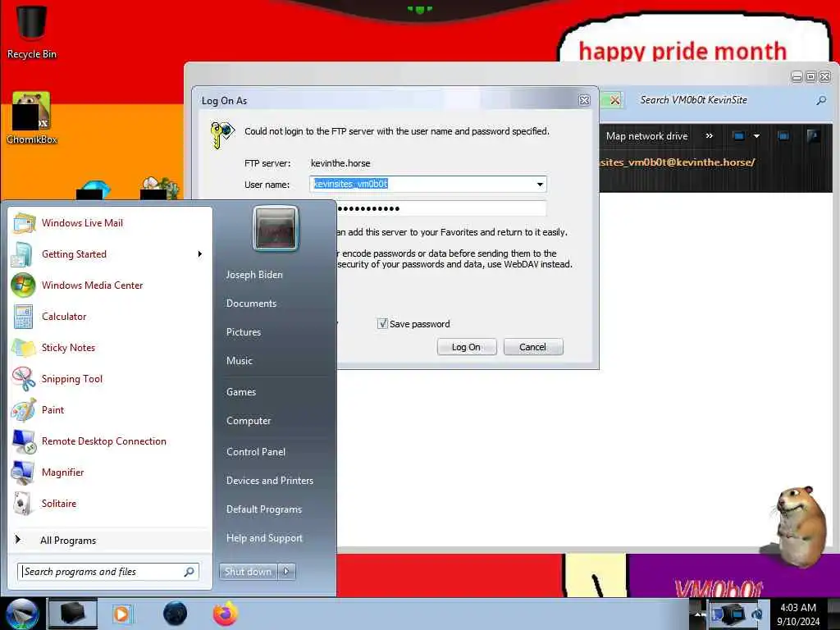The width and height of the screenshot is (840, 630).
Task: Expand User name dropdown
Action: pos(540,185)
